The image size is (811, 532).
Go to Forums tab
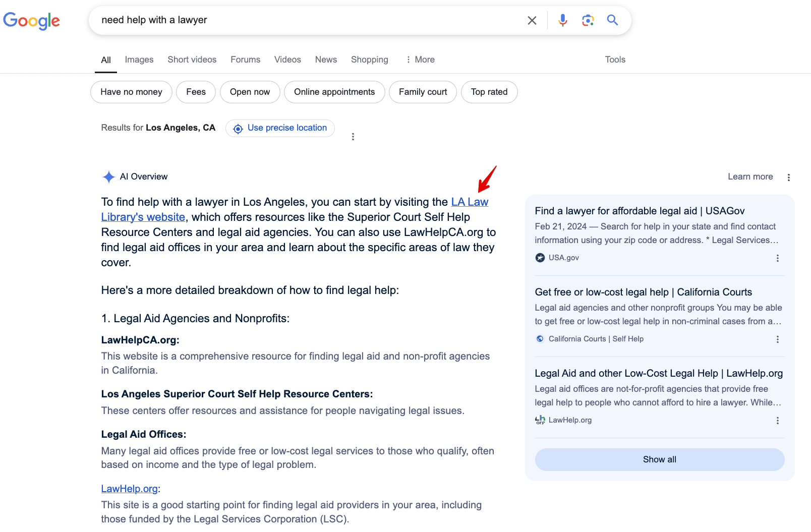point(246,60)
